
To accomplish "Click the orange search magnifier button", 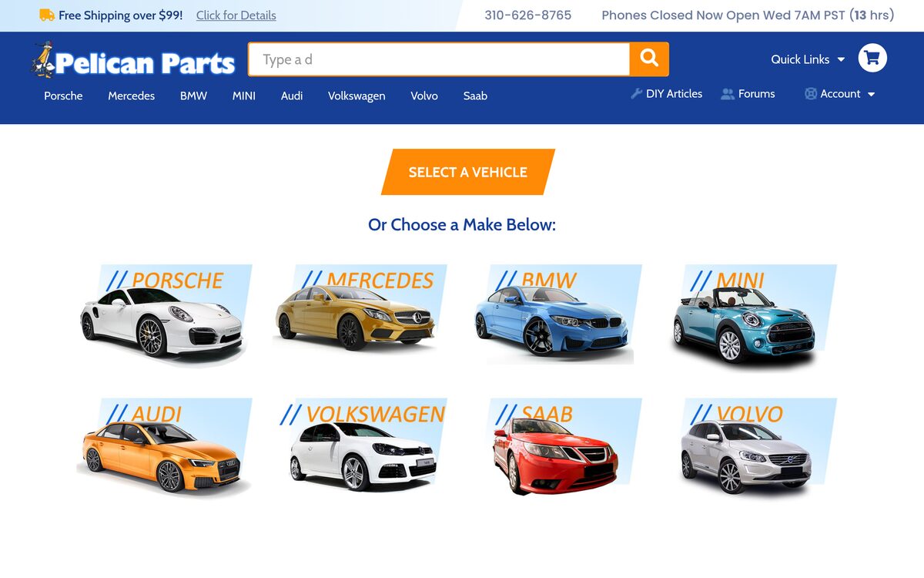I will [649, 59].
